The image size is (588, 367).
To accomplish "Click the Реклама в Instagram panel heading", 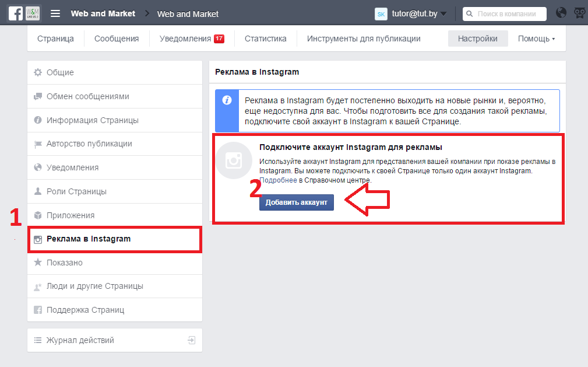I will coord(257,72).
